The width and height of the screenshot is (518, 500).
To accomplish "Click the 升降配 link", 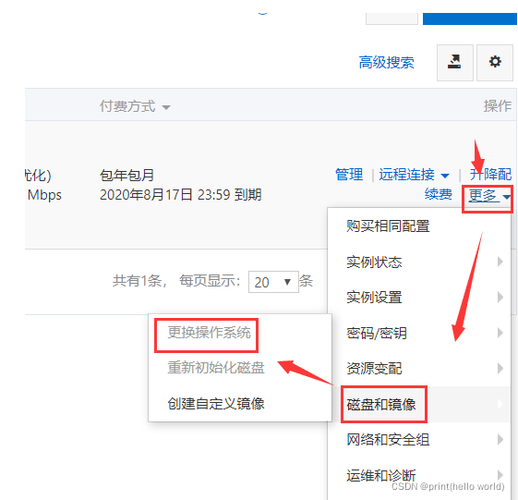I will [490, 174].
